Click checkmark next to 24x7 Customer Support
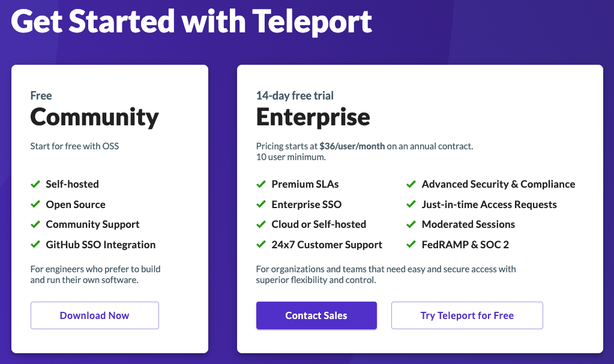Image resolution: width=614 pixels, height=364 pixels. coord(261,244)
